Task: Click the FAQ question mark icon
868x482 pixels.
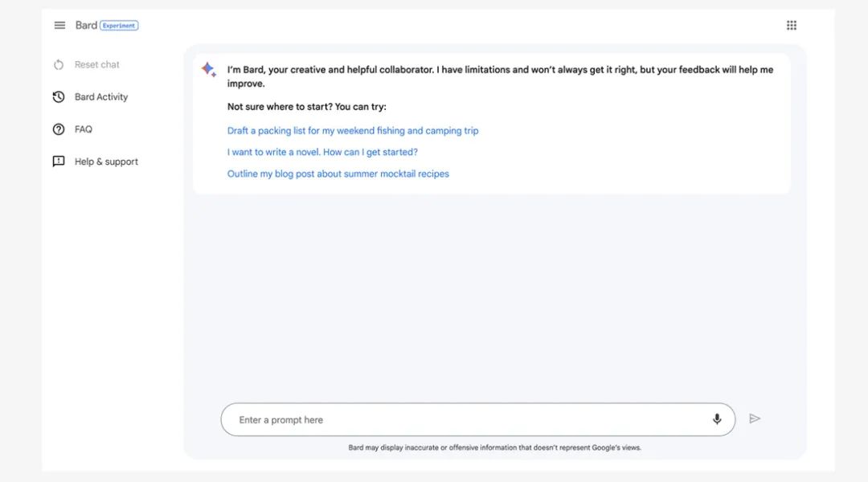Action: tap(59, 129)
